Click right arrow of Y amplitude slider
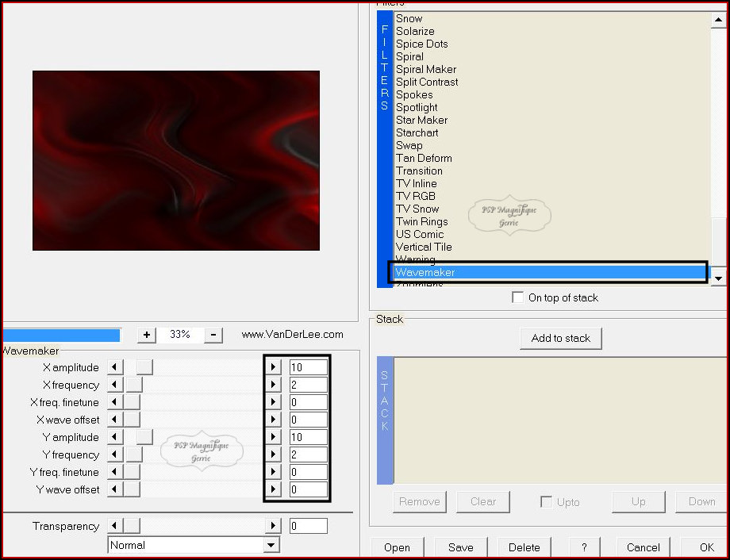The height and width of the screenshot is (560, 730). pos(273,437)
